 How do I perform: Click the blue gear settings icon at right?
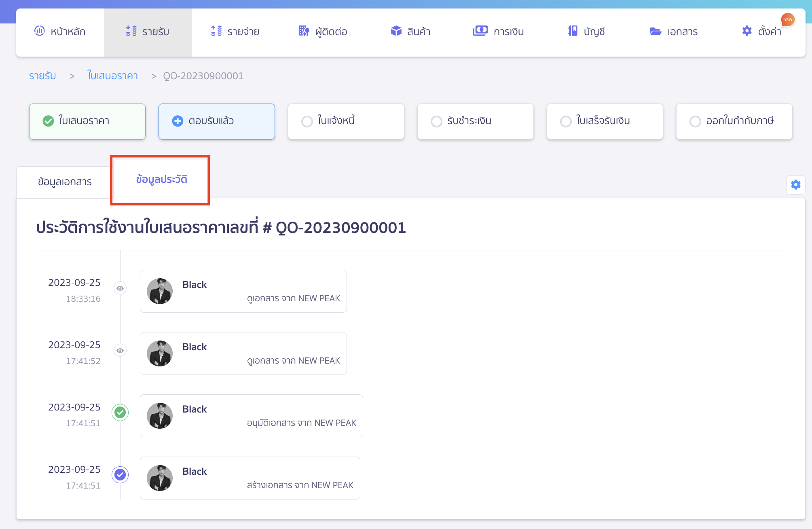795,185
